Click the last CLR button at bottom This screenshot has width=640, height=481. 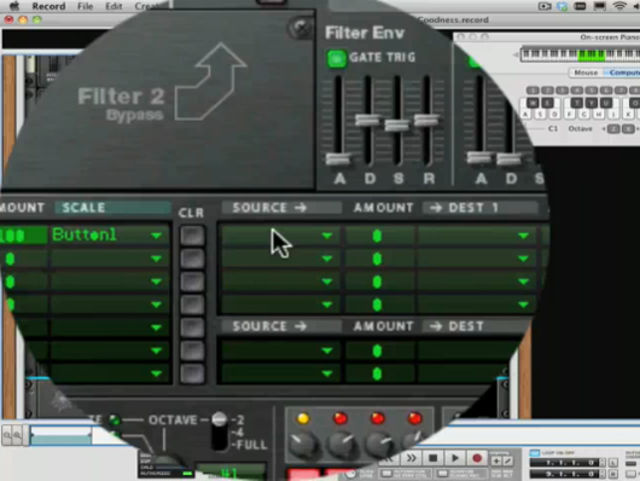point(192,373)
